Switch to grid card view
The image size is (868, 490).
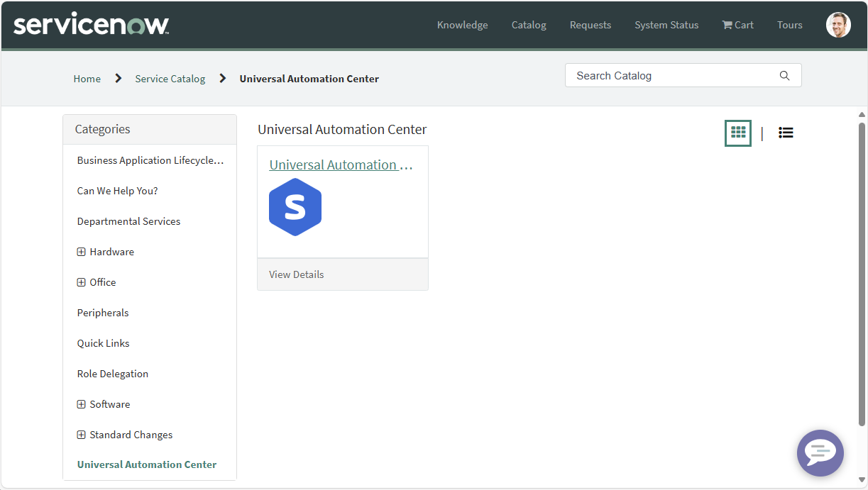tap(738, 133)
